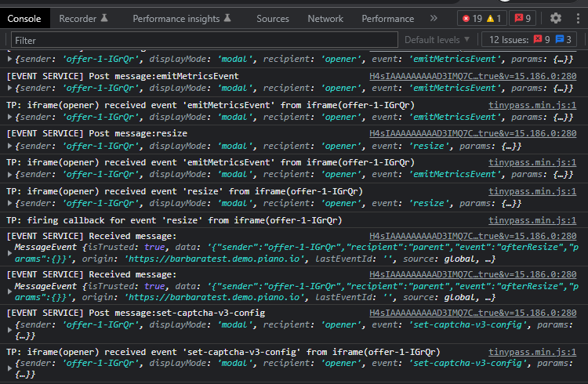Click the Recorder experimental flask icon

tap(104, 18)
